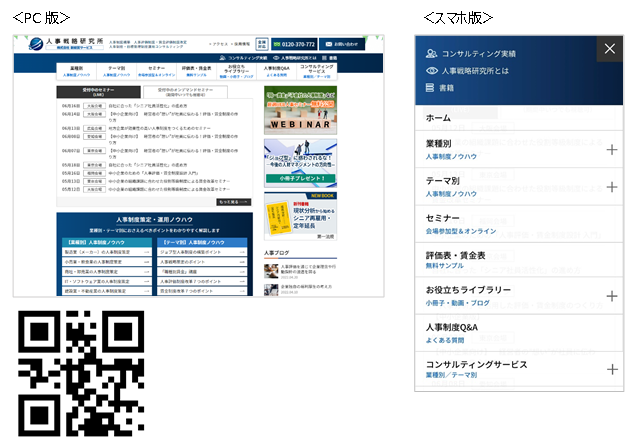Click the 【テーマ別】人事制度ノウハウ column heading
626x438 pixels.
(x=202, y=242)
